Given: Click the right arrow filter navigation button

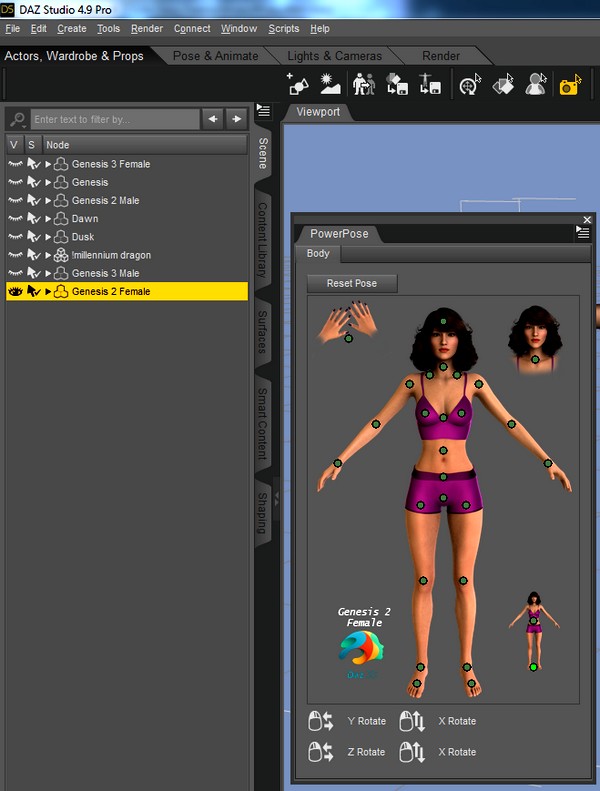Looking at the screenshot, I should pyautogui.click(x=236, y=119).
